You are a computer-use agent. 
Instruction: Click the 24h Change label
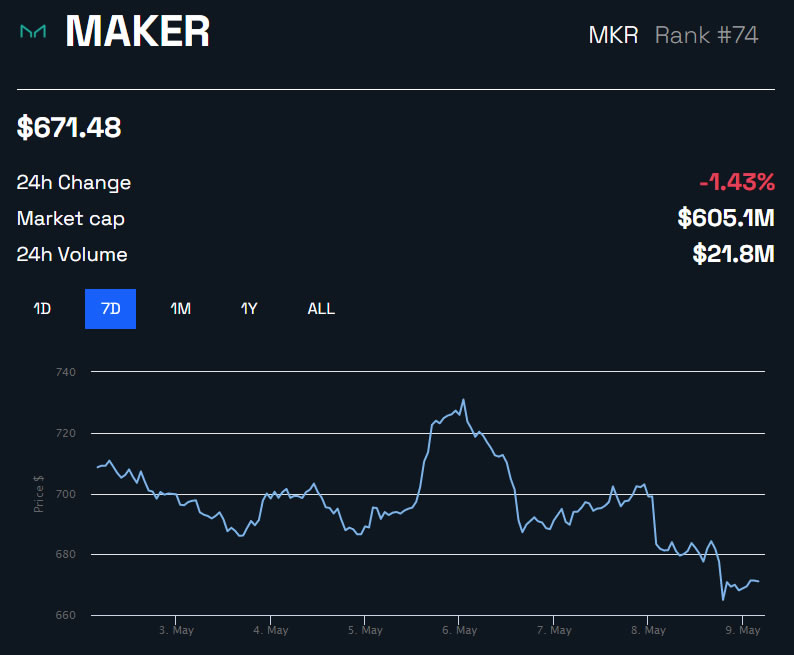click(x=74, y=183)
